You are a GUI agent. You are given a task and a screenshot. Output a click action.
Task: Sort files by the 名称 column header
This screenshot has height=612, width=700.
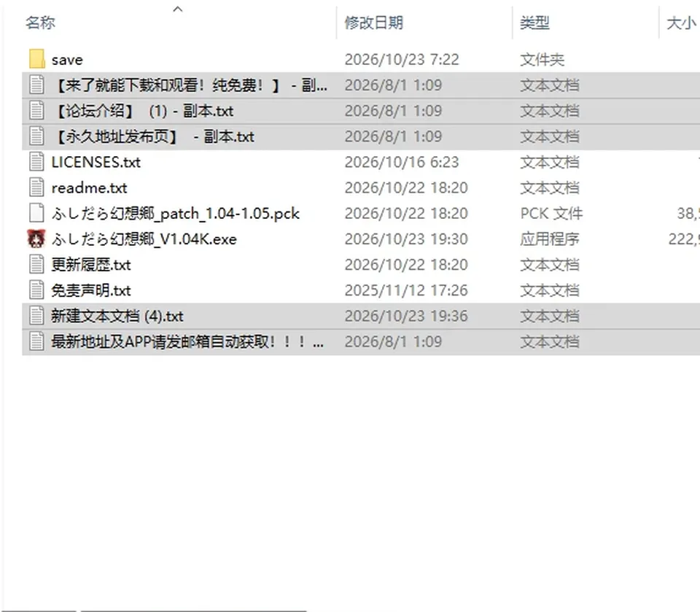[x=40, y=23]
